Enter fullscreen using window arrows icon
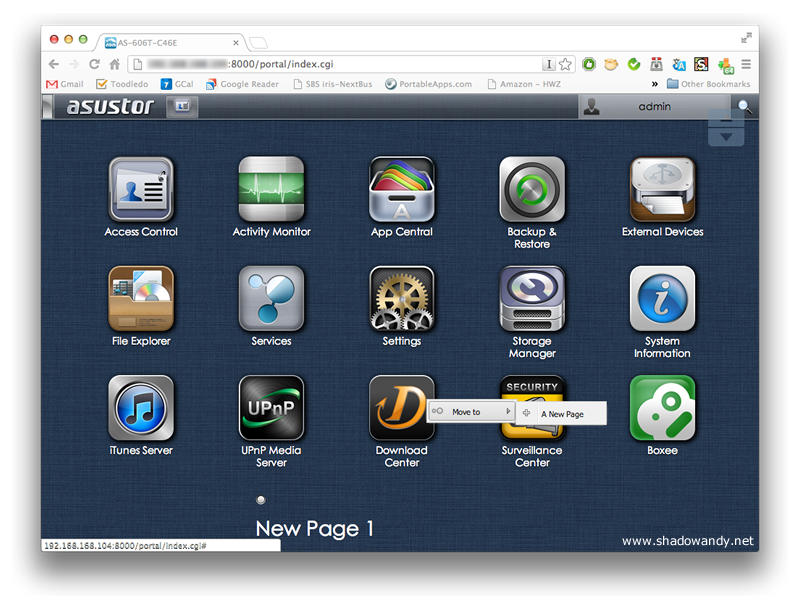This screenshot has width=800, height=609. pos(746,38)
